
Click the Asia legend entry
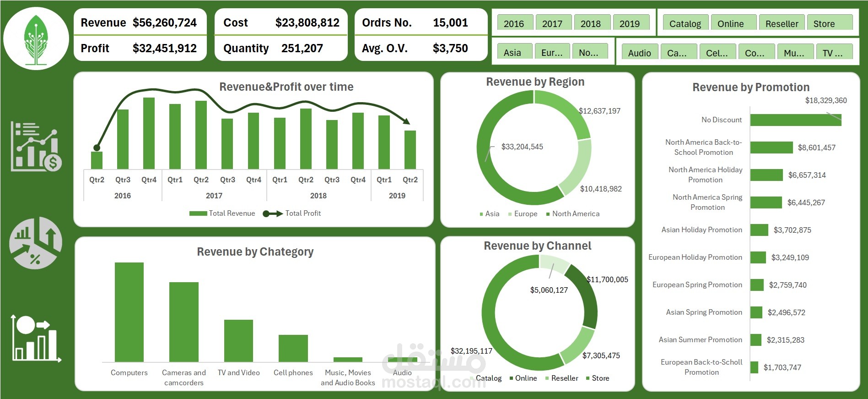(x=490, y=214)
